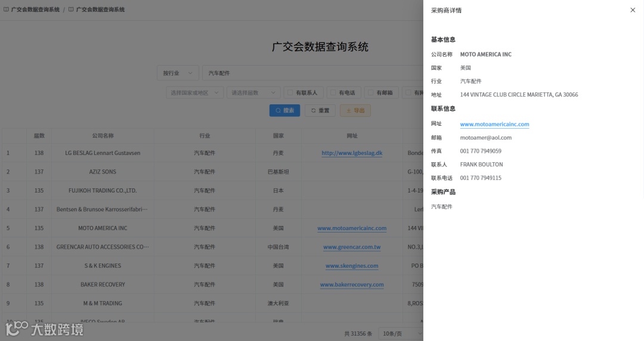Open www.skengines.com link
This screenshot has height=341, width=644.
352,266
